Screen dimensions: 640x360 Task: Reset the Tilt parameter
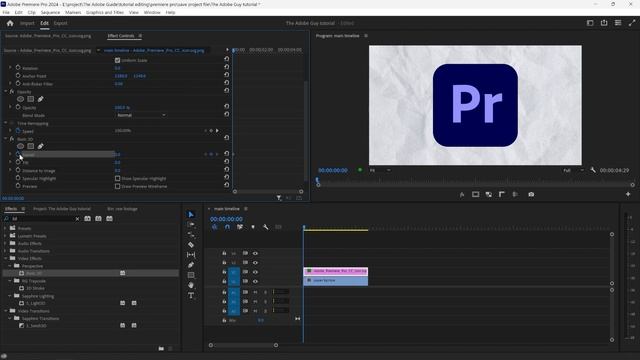pos(227,162)
